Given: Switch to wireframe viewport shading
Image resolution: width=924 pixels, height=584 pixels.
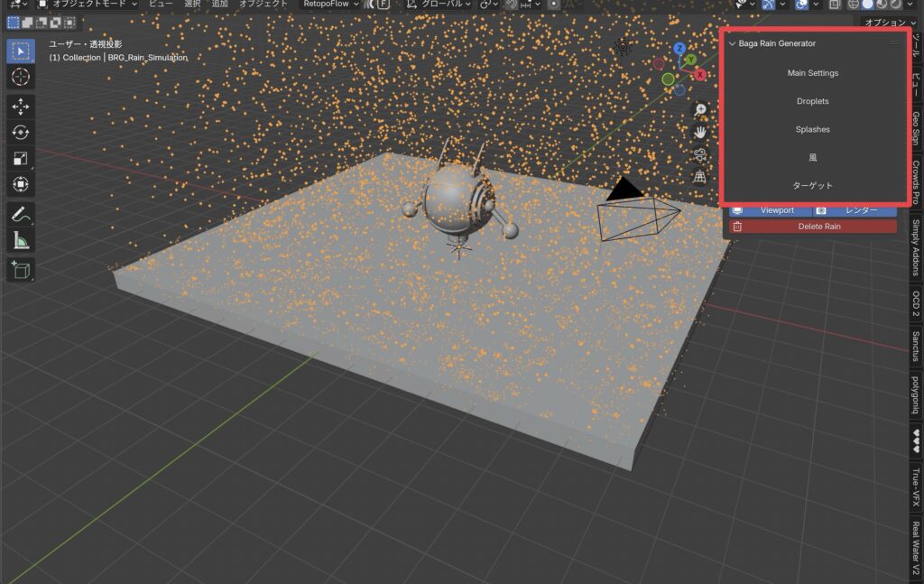Looking at the screenshot, I should pyautogui.click(x=854, y=5).
